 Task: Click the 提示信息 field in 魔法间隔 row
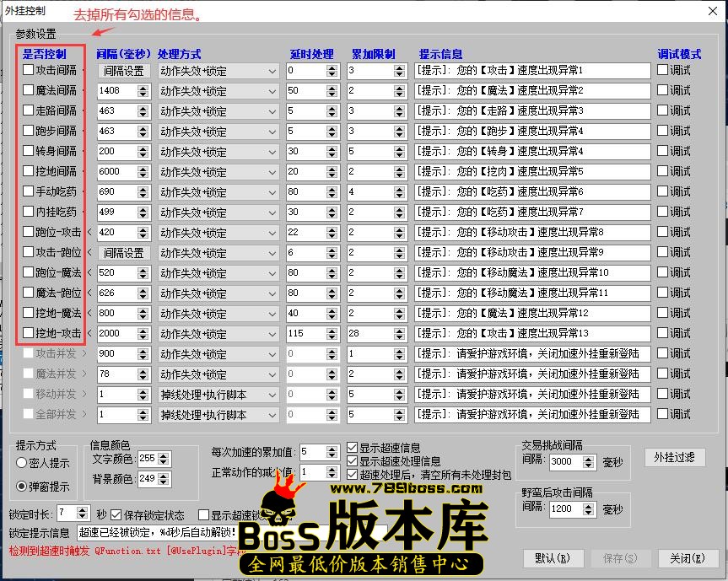click(x=531, y=91)
